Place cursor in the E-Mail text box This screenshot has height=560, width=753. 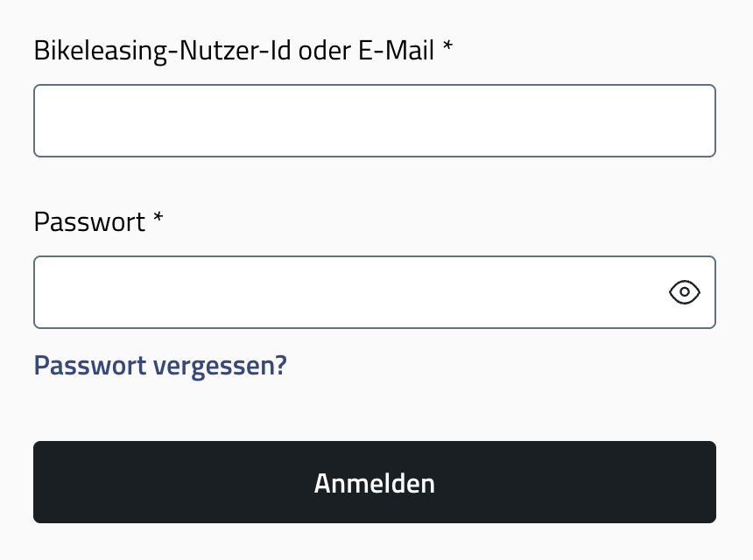[x=375, y=121]
